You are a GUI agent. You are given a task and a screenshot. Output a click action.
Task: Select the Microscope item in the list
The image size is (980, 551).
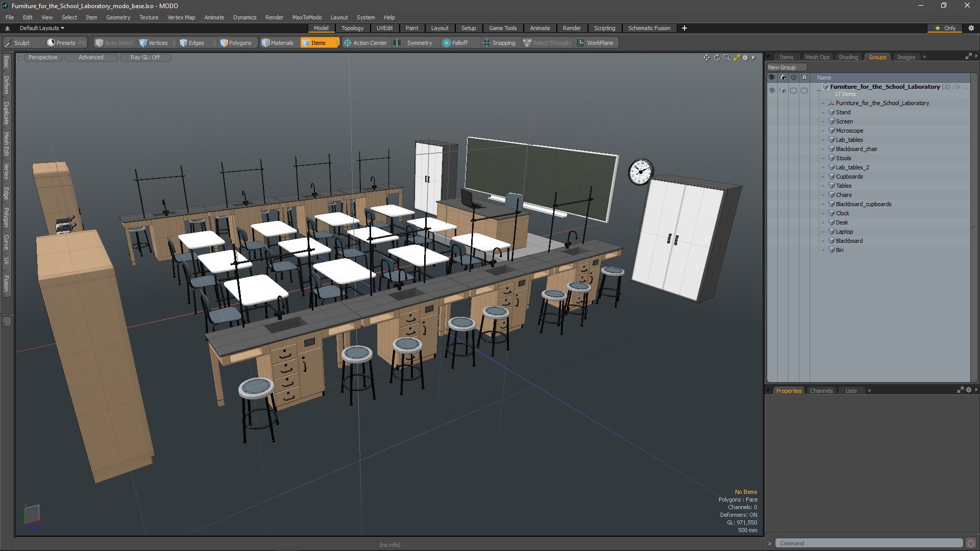(849, 131)
